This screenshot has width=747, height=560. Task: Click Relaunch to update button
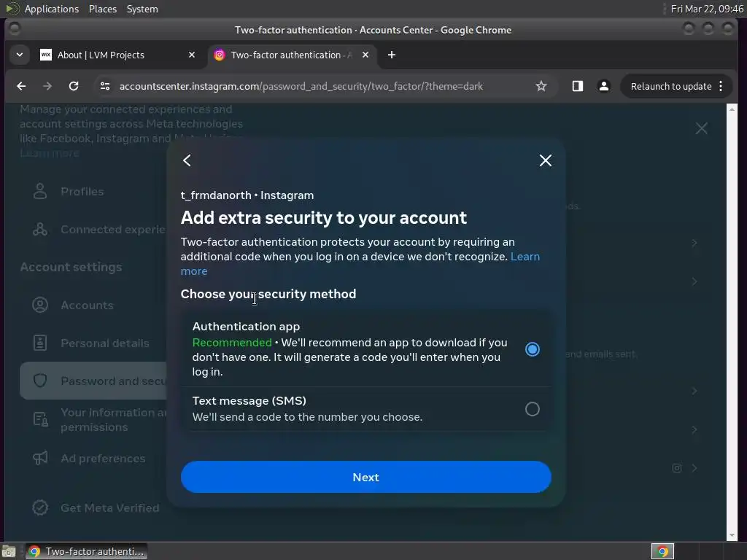(671, 86)
